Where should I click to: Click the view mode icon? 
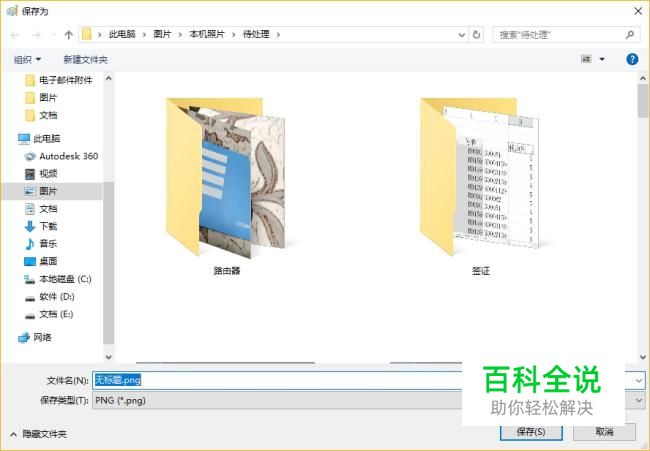pyautogui.click(x=586, y=59)
